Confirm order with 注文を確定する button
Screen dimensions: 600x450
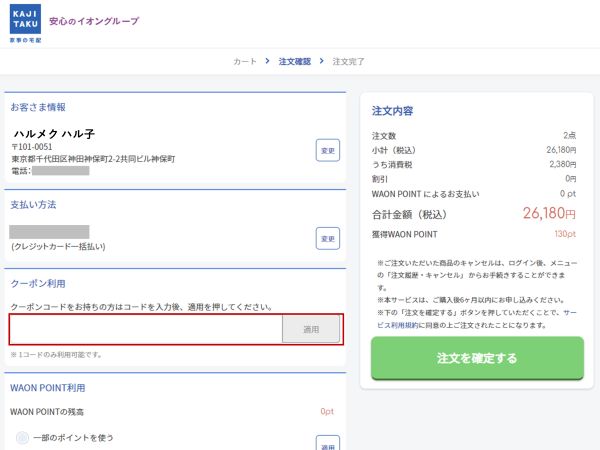point(477,358)
